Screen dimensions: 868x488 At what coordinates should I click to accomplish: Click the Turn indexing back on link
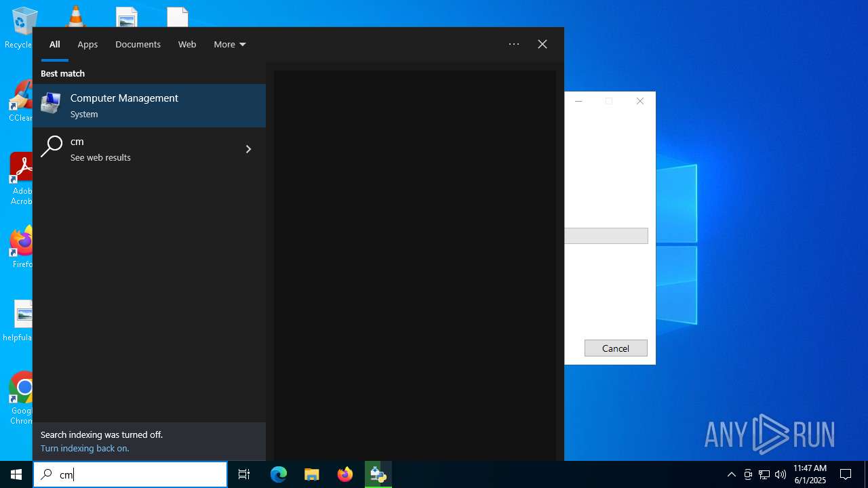[85, 448]
